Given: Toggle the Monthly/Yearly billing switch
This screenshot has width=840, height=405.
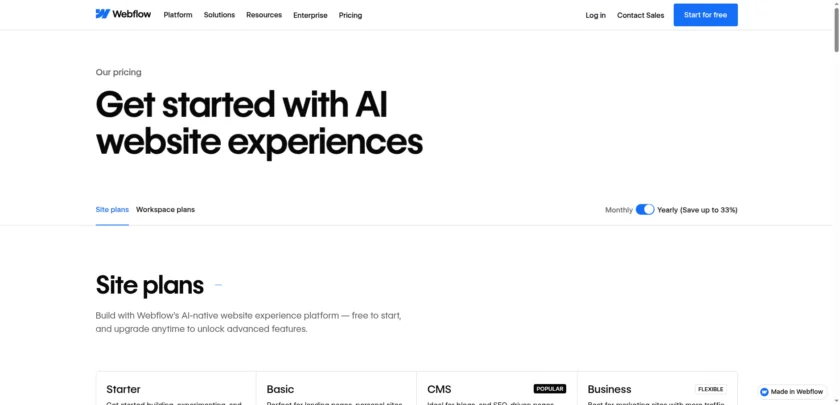Looking at the screenshot, I should 645,210.
